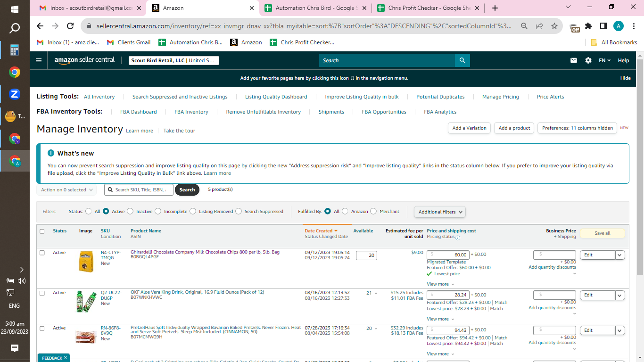The height and width of the screenshot is (362, 644).
Task: Click the Ghirardelli price field showing 60.00
Action: (x=448, y=255)
